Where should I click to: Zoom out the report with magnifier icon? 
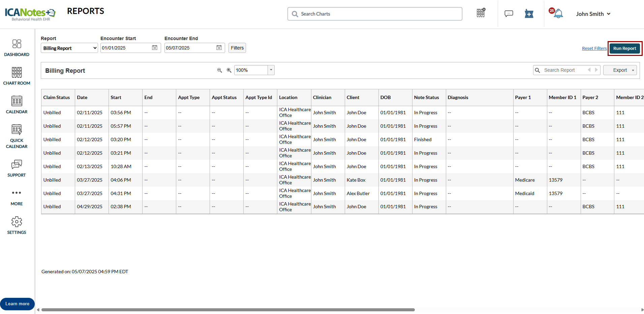coord(219,70)
